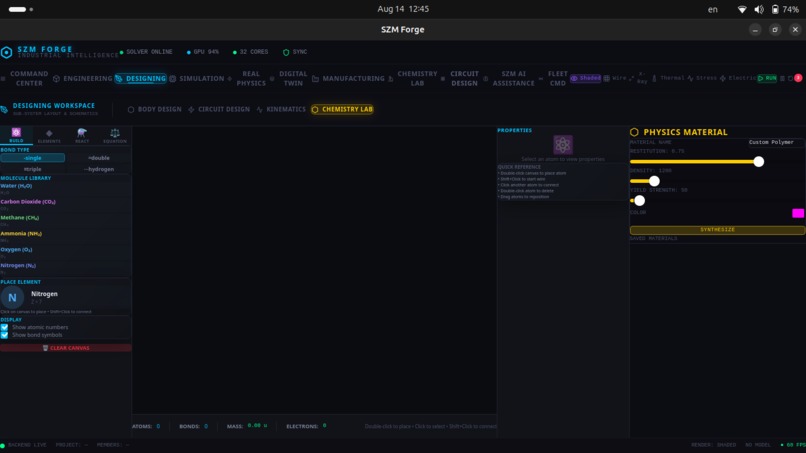Click the list icon next to Run

(x=782, y=78)
